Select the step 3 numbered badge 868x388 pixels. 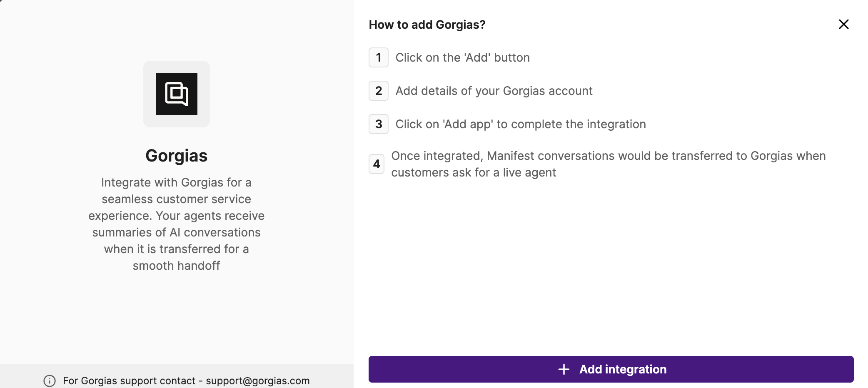click(378, 124)
